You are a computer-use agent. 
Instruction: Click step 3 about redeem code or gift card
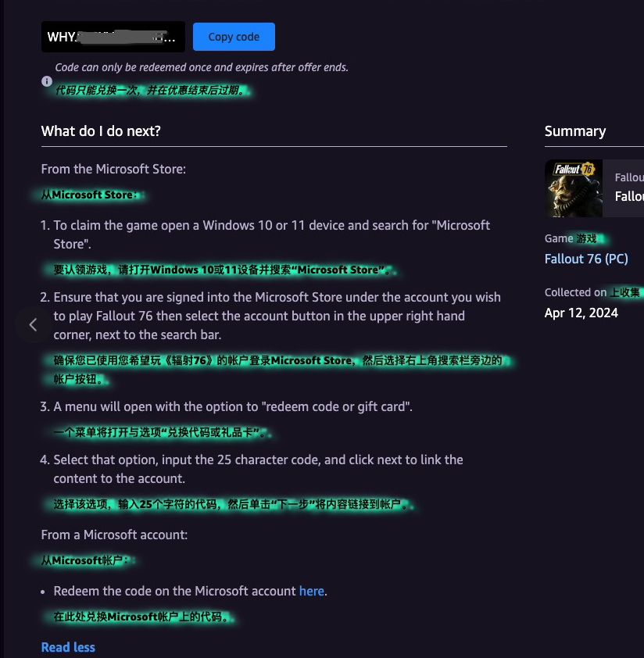point(227,406)
